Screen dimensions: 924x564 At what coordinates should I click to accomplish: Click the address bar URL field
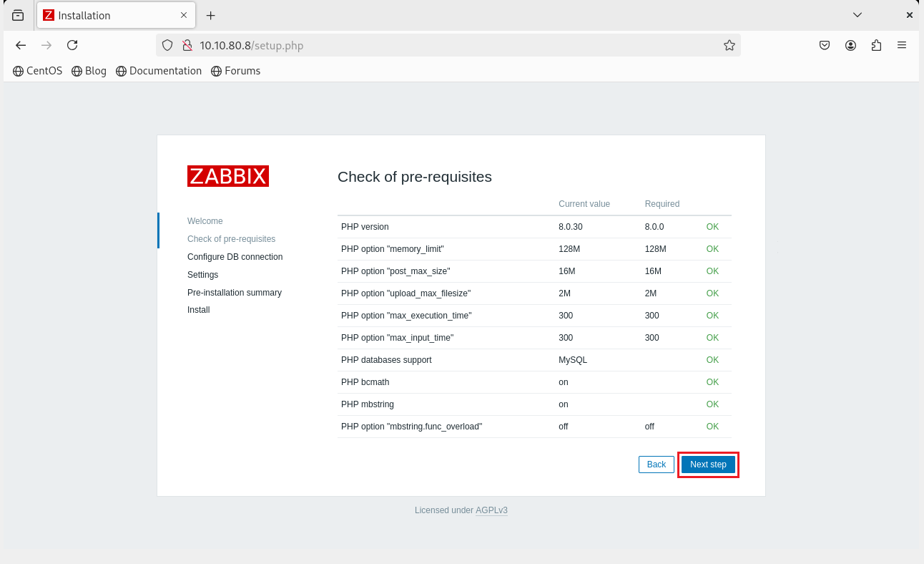pos(448,45)
